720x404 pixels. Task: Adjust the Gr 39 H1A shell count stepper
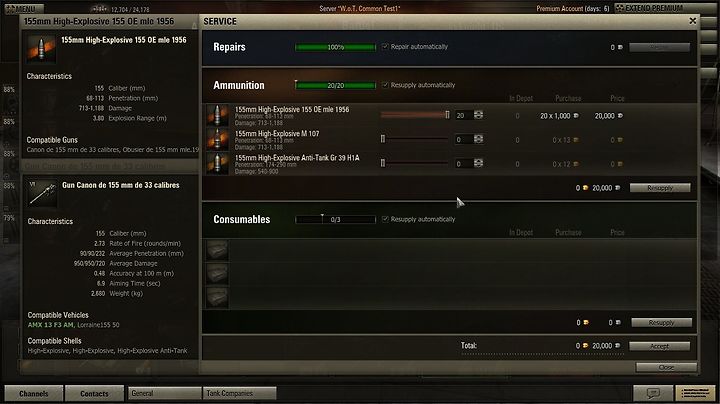(x=478, y=163)
